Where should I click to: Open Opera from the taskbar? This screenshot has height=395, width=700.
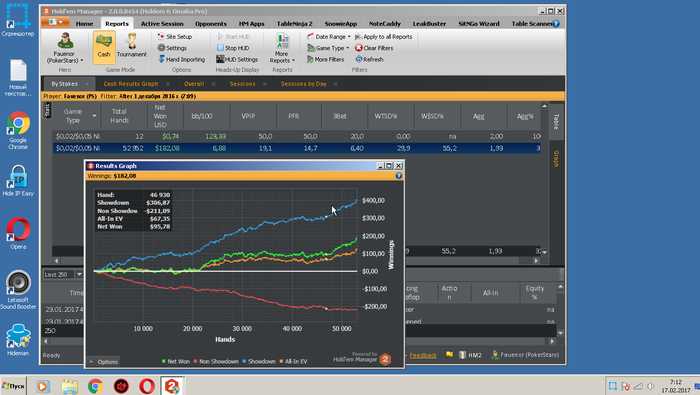[147, 386]
